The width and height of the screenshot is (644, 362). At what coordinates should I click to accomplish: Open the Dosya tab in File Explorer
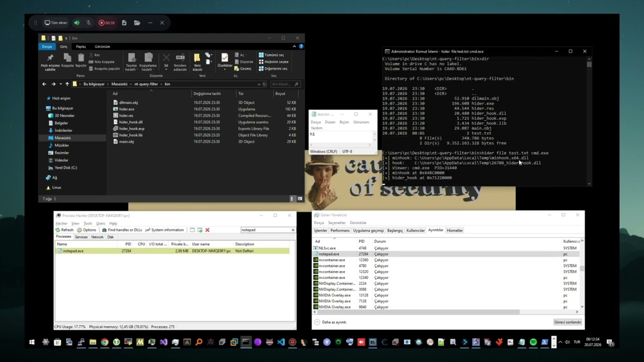click(47, 46)
